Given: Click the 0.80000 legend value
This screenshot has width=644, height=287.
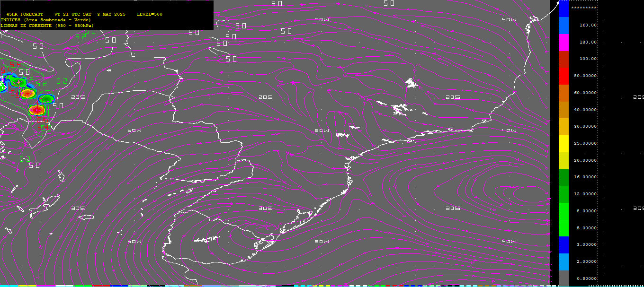Looking at the screenshot, I should [x=587, y=278].
